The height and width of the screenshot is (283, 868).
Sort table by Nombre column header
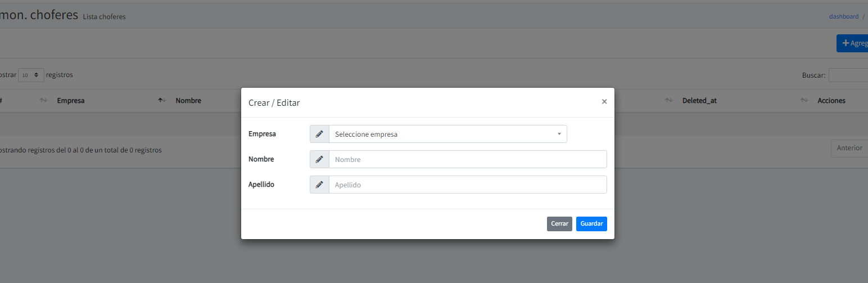pos(188,101)
